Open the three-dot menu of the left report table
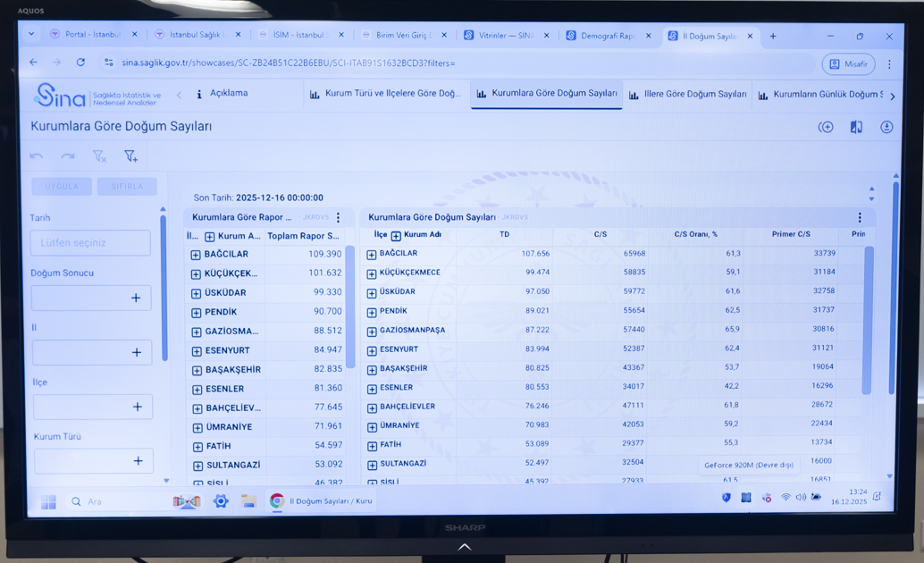The width and height of the screenshot is (924, 563). tap(339, 217)
